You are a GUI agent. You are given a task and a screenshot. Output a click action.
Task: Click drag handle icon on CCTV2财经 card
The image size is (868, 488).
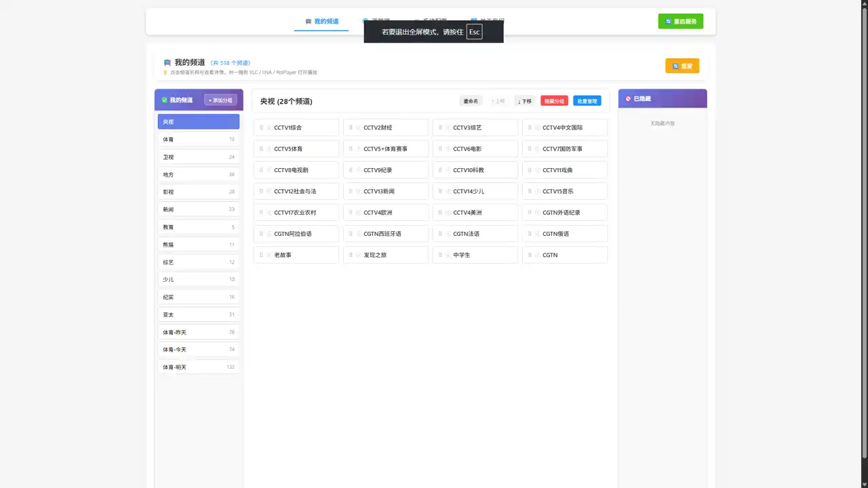351,127
